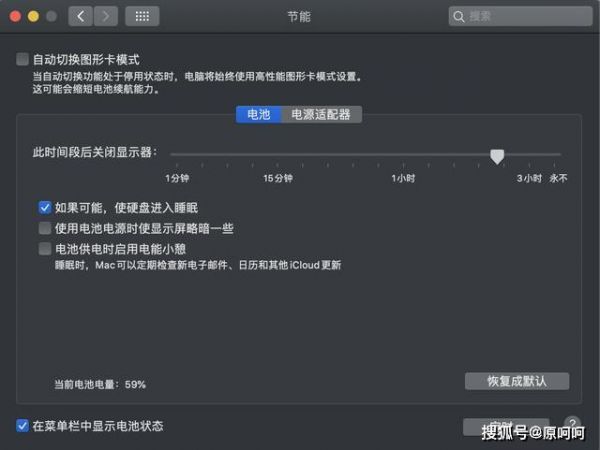Click the gray disabled zoom button
The width and height of the screenshot is (600, 450).
[x=52, y=16]
